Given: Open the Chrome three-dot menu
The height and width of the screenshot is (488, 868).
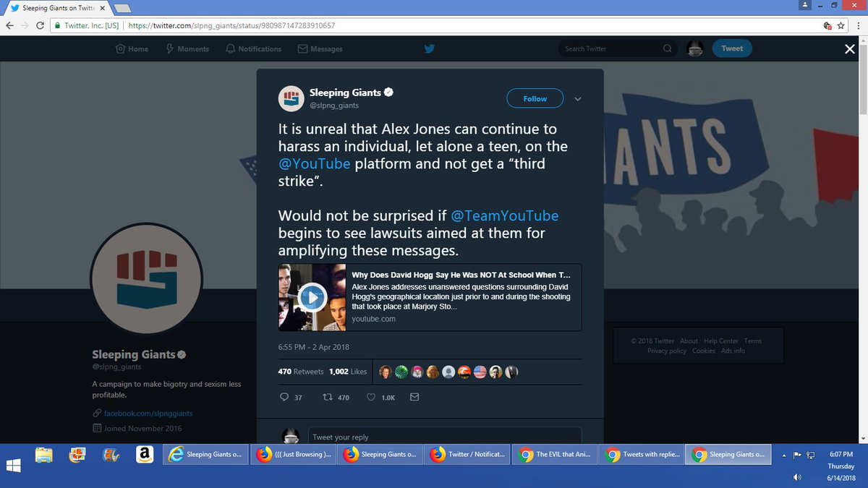Looking at the screenshot, I should click(858, 25).
